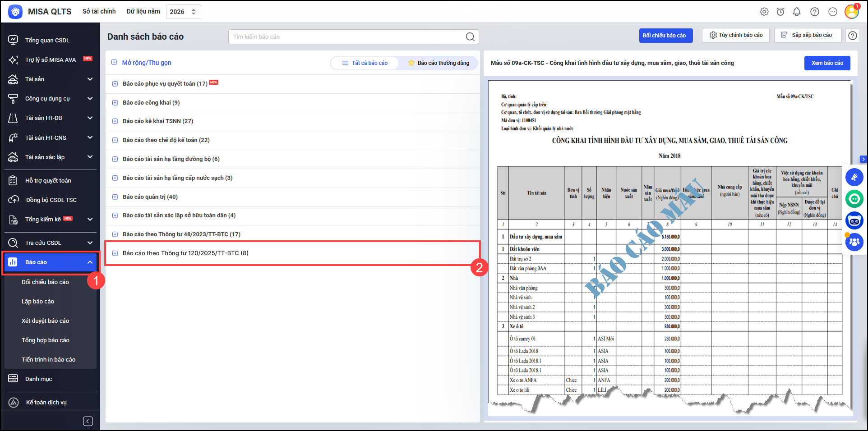Click the blue Đối chiếu báo cáo button
The height and width of the screenshot is (431, 868).
point(666,36)
